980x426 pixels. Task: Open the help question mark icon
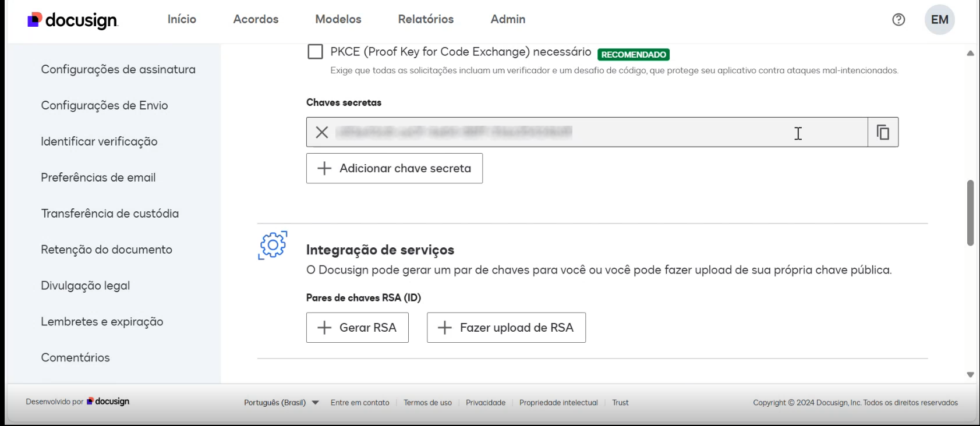898,20
